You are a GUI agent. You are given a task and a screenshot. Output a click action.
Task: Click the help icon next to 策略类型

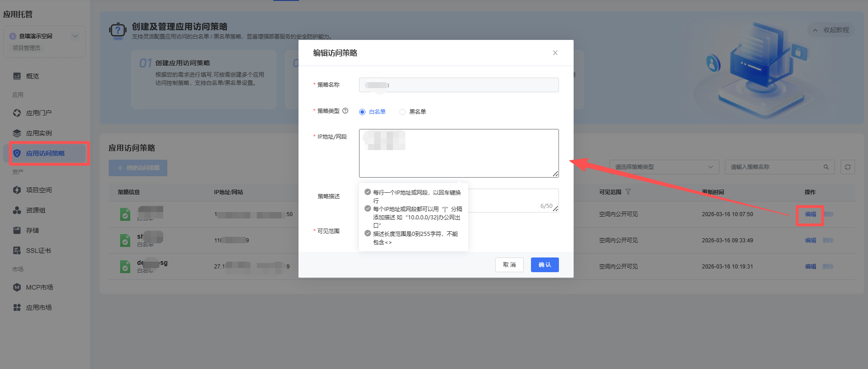[345, 111]
